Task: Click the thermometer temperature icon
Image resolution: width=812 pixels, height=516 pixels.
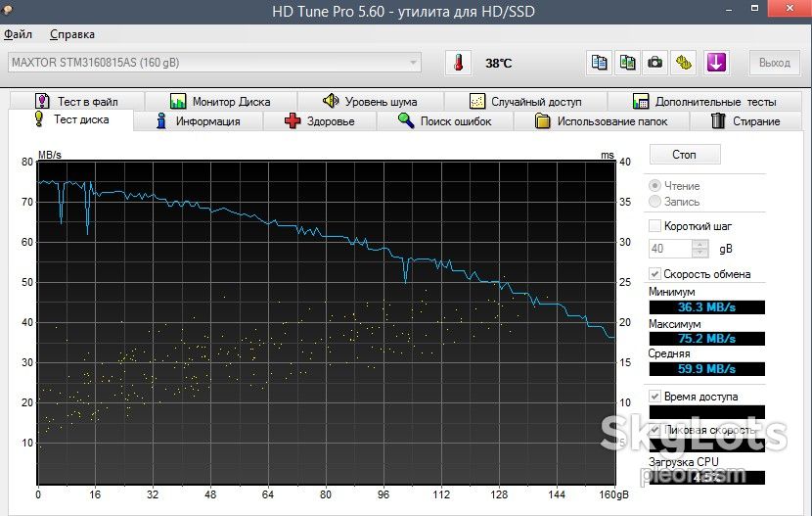Action: click(x=458, y=63)
